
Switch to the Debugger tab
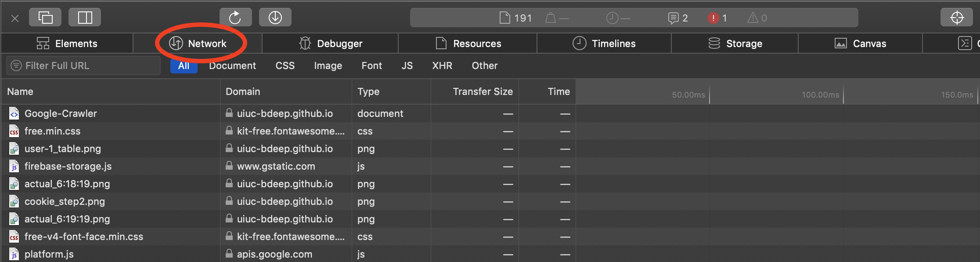(331, 44)
